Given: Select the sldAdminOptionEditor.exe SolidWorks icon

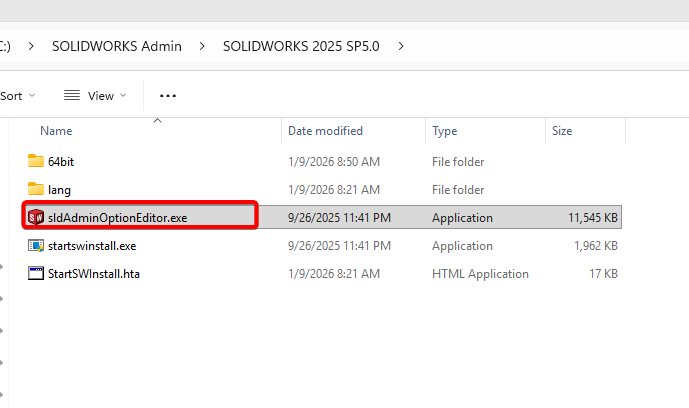Looking at the screenshot, I should tap(36, 217).
